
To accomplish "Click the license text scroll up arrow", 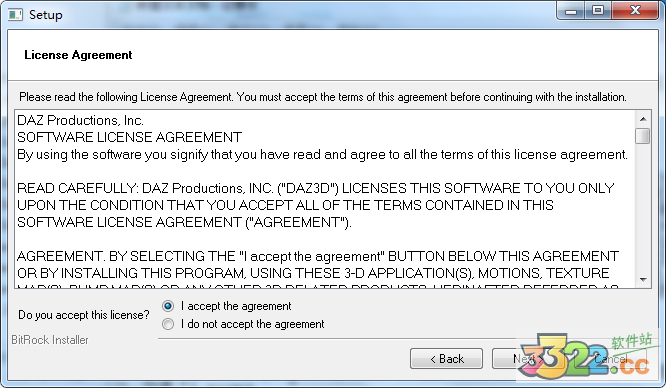I will click(643, 119).
